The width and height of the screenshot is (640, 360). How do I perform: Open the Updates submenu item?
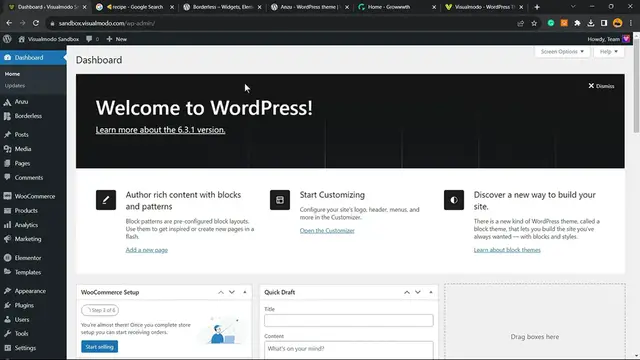pyautogui.click(x=15, y=86)
